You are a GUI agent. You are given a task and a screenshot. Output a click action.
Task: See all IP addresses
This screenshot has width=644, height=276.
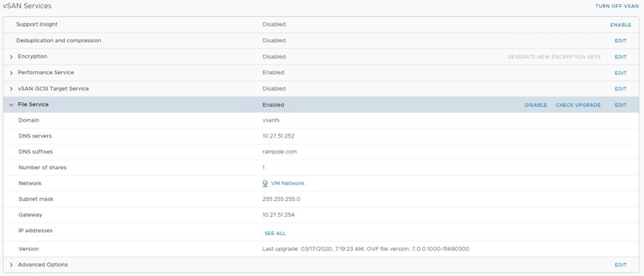tap(274, 233)
